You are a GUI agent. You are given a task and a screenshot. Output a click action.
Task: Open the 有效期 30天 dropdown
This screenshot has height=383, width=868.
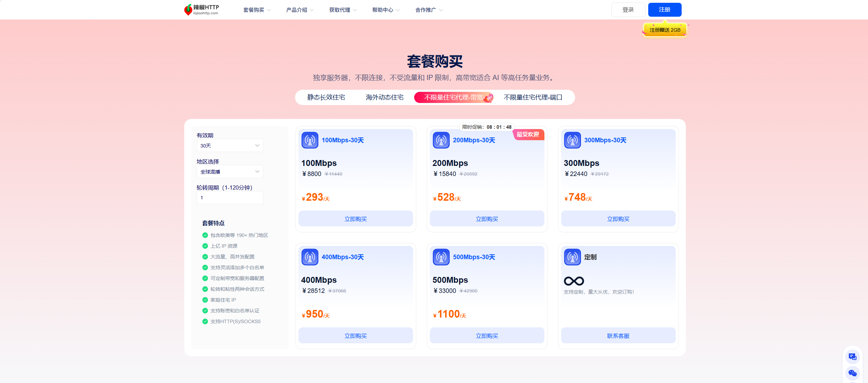pos(230,145)
